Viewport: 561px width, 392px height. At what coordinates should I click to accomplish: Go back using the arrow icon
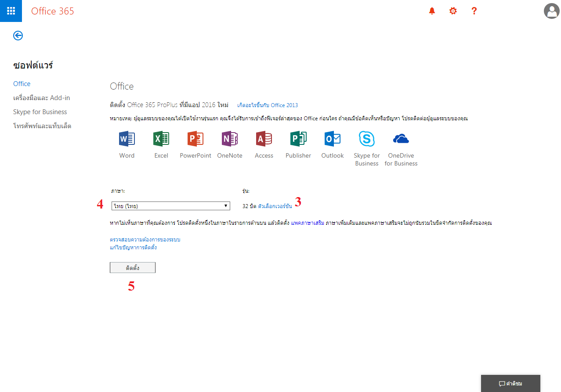[18, 36]
